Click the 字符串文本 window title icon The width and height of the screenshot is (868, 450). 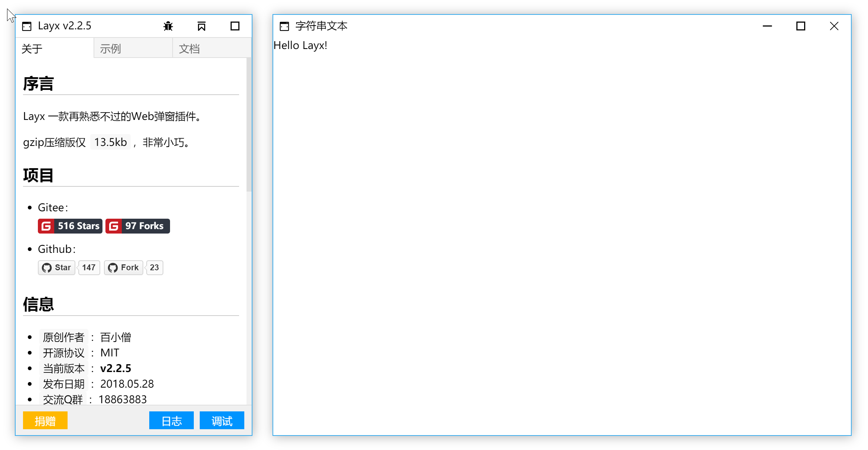tap(284, 26)
